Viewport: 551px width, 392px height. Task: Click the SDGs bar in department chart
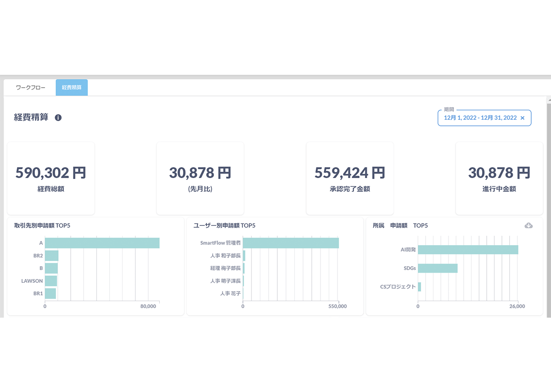[x=438, y=268]
